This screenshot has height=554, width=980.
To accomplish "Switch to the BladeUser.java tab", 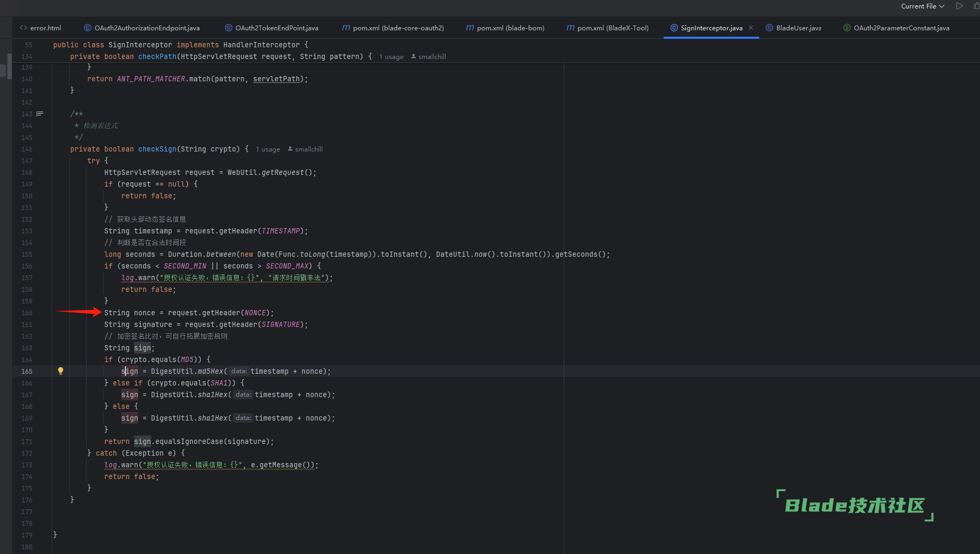I will point(798,28).
